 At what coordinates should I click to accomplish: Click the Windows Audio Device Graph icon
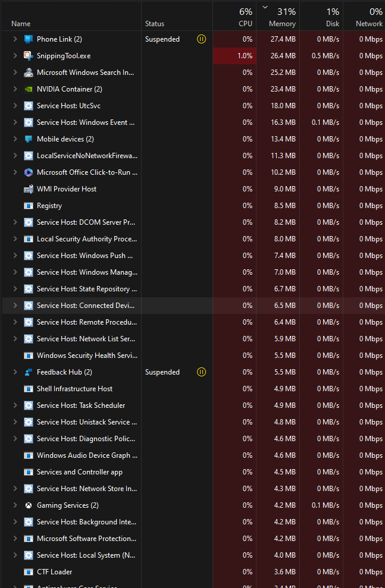click(29, 455)
